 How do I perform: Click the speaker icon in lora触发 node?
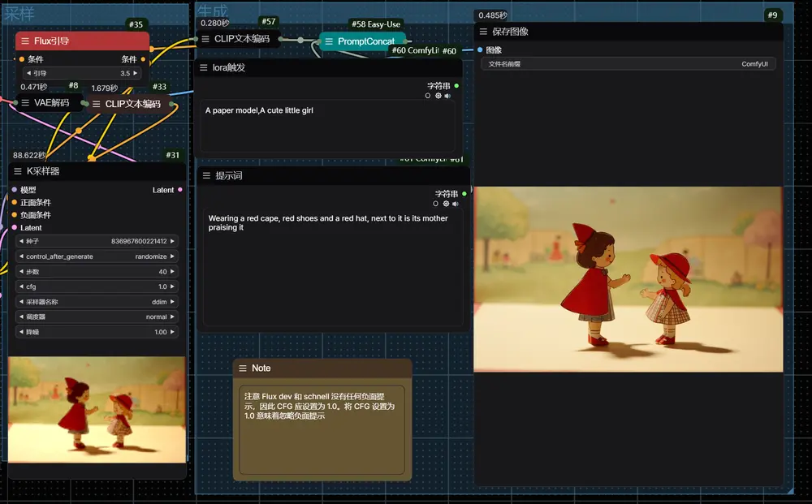447,96
